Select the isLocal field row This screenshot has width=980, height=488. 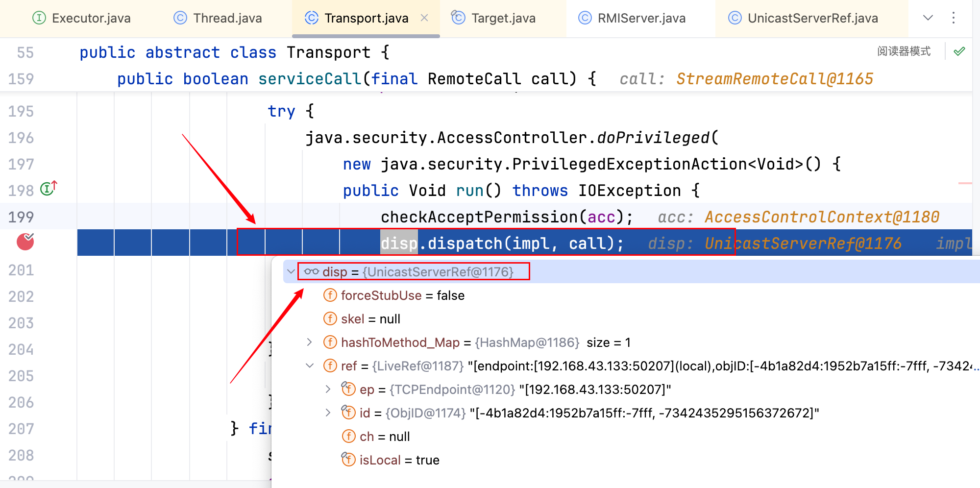399,460
